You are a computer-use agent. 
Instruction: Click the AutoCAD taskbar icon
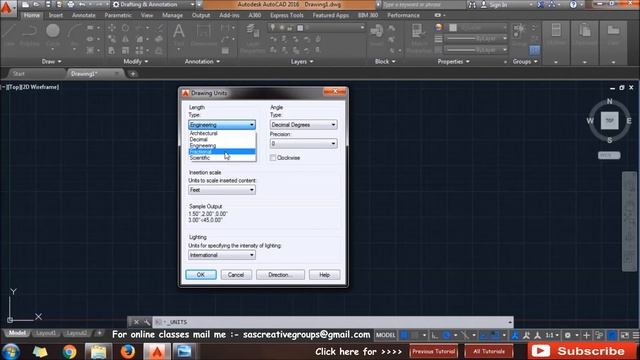(x=157, y=351)
